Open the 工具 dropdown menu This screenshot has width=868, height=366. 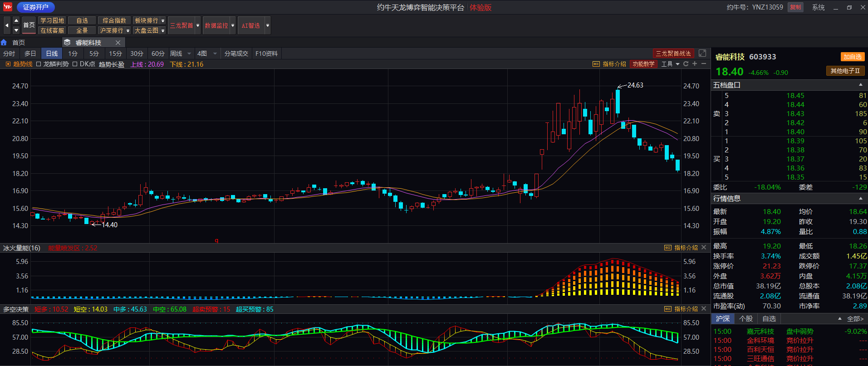[x=677, y=64]
